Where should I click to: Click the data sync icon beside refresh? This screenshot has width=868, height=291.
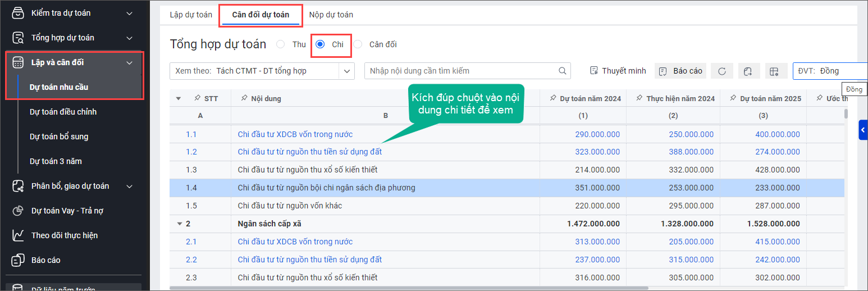coord(748,71)
